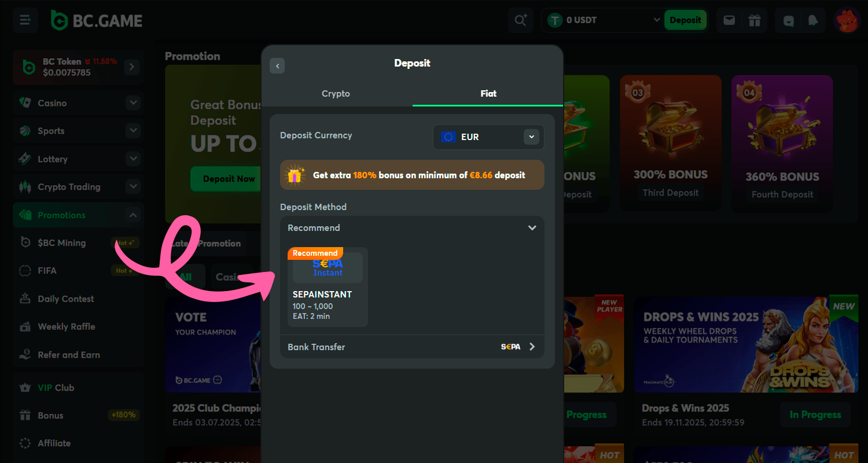868x463 pixels.
Task: Expand the Crypto Trading submenu chevron
Action: click(133, 187)
